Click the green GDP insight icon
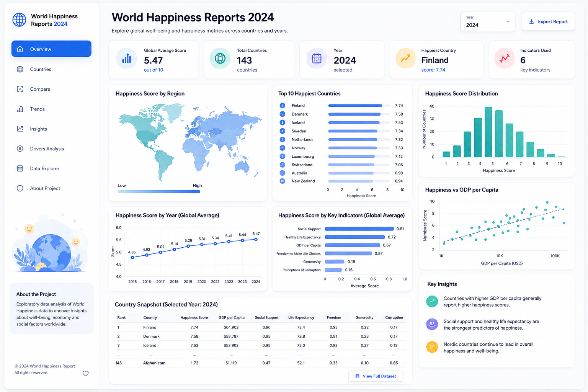 coord(432,301)
